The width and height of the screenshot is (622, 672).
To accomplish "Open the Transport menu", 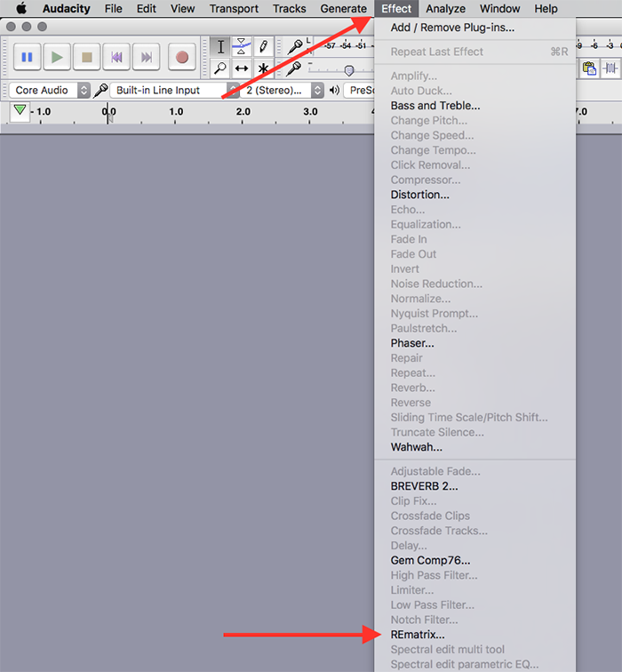I will 234,9.
